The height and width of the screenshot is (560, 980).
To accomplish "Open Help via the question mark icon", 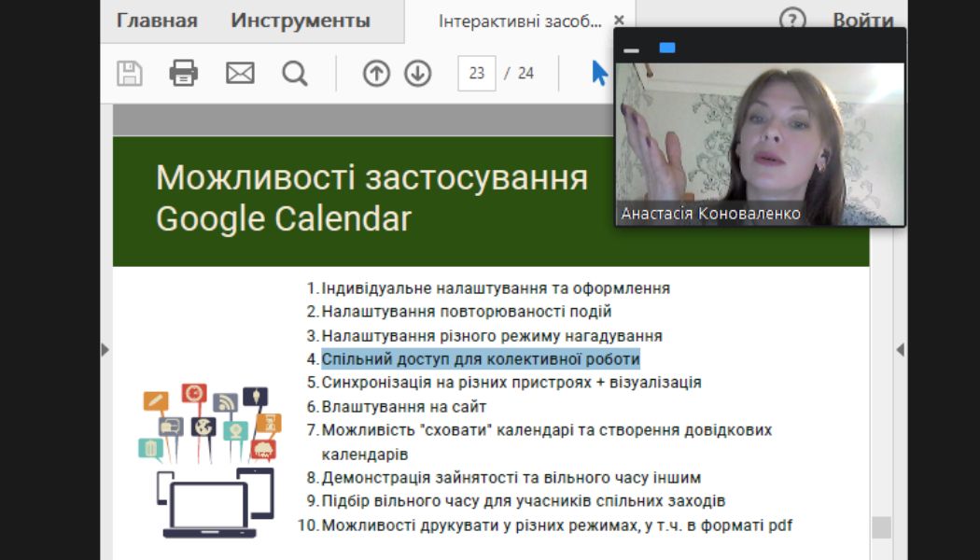I will point(792,21).
